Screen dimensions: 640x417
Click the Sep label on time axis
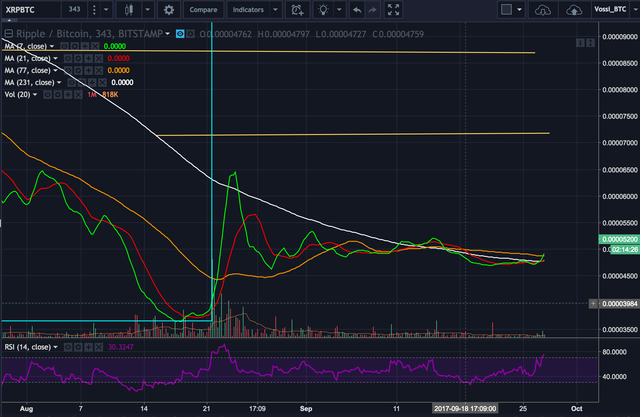click(306, 408)
